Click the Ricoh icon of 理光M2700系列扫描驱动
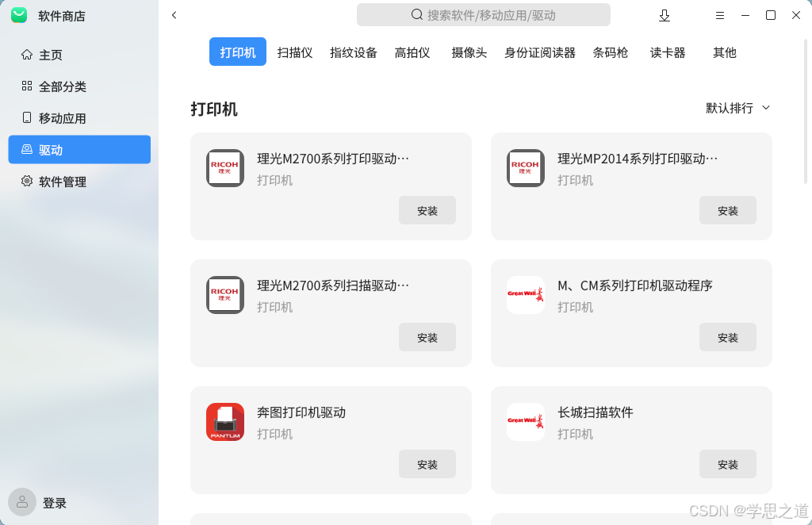812x525 pixels. tap(225, 294)
